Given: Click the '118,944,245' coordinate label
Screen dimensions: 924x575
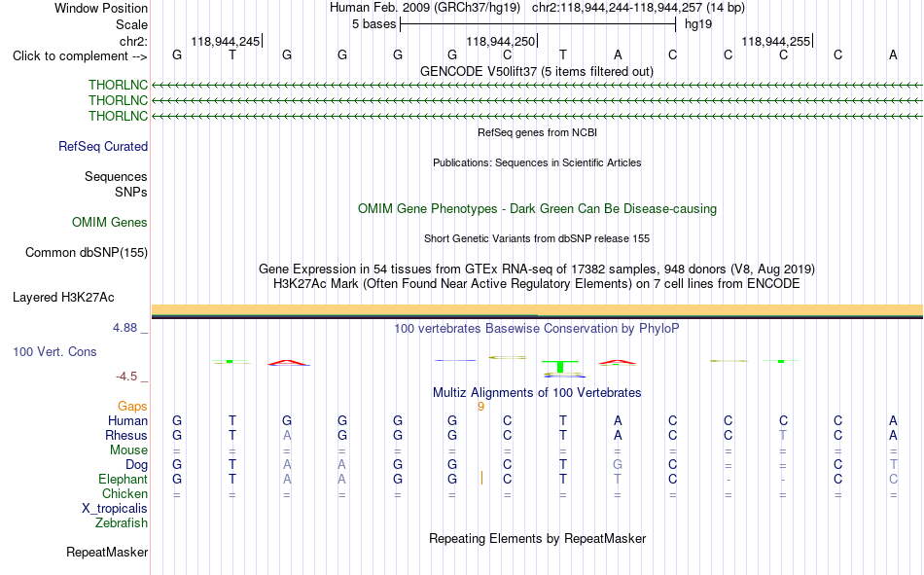Looking at the screenshot, I should tap(225, 41).
